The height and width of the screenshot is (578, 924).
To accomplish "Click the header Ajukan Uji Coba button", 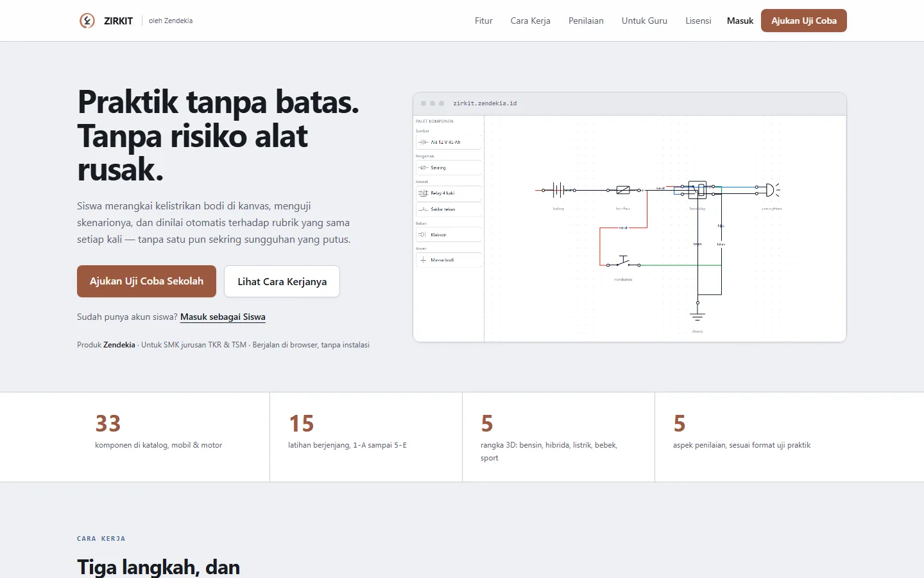I will tap(804, 21).
